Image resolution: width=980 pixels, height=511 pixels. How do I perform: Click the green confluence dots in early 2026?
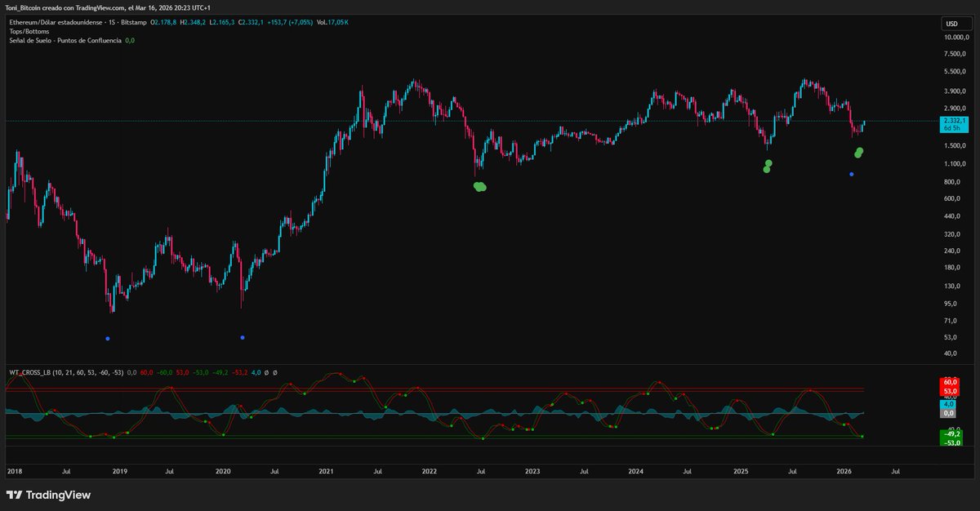(x=858, y=153)
